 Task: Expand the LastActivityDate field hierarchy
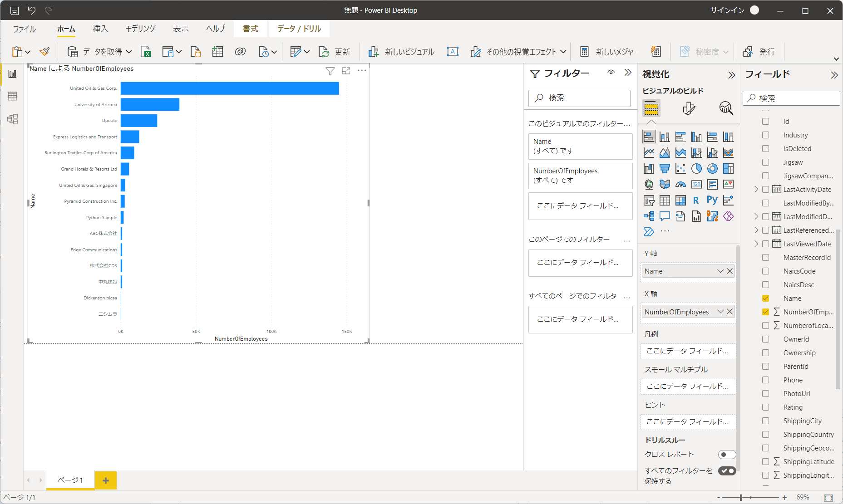coord(756,190)
